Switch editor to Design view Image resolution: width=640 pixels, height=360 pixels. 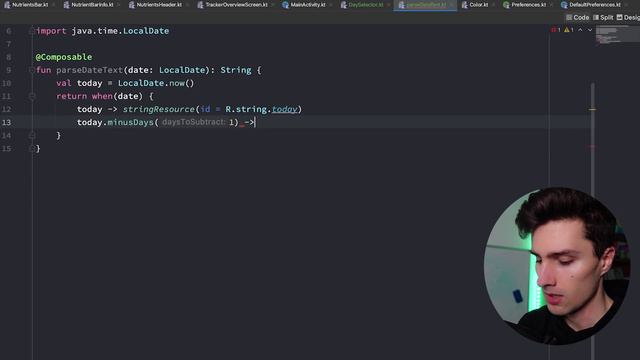click(x=628, y=18)
